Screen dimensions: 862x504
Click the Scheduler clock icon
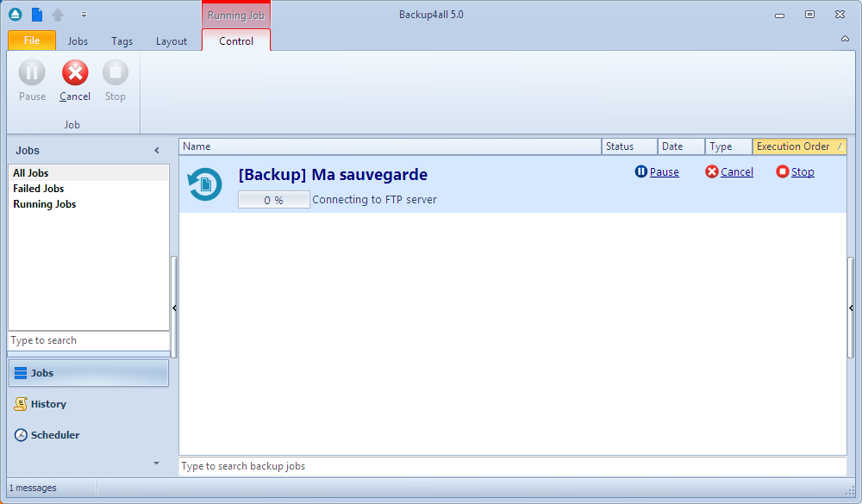point(21,435)
